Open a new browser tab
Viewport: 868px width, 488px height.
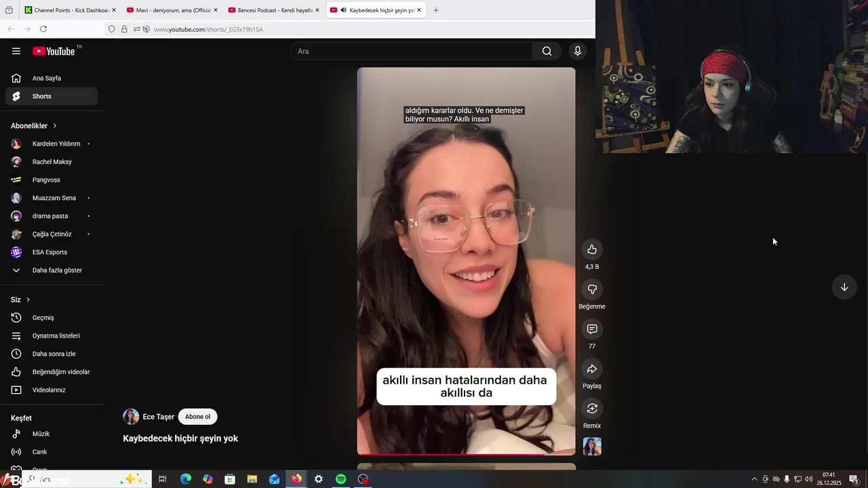[436, 10]
